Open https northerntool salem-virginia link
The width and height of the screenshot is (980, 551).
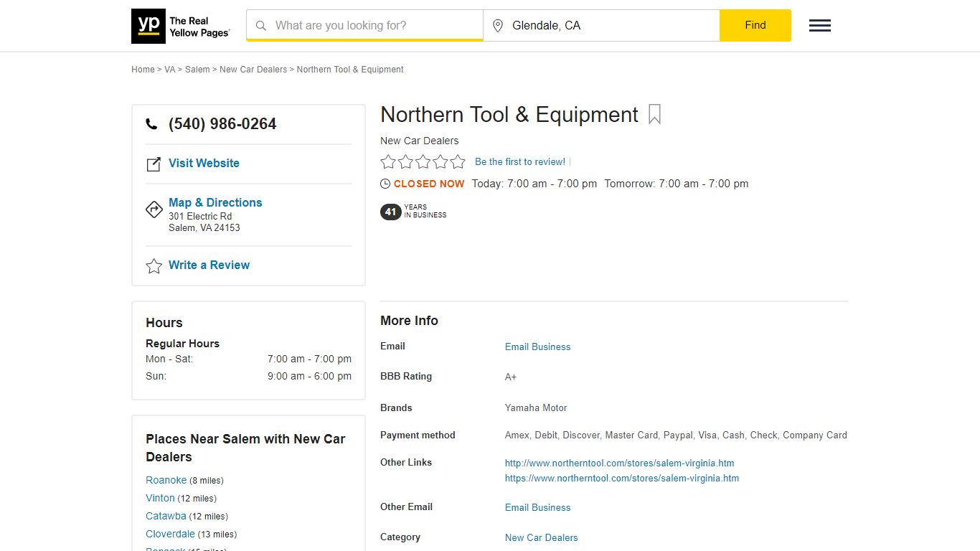point(622,478)
